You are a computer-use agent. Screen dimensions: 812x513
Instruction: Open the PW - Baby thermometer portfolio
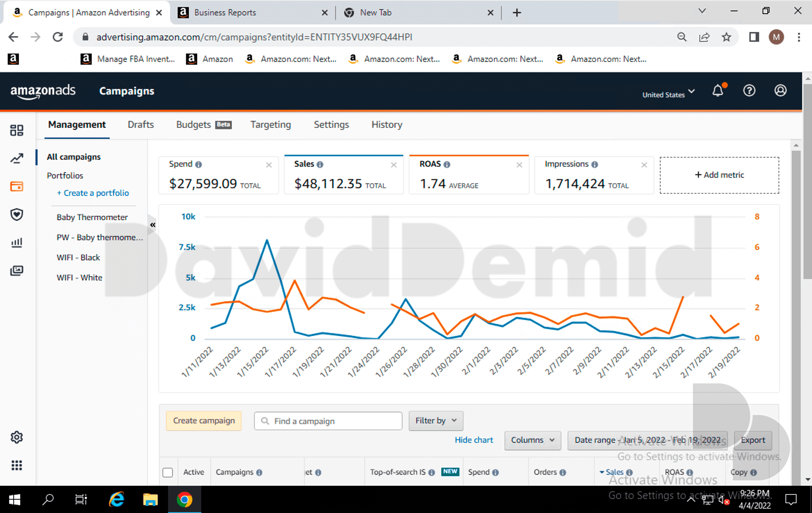(x=100, y=237)
